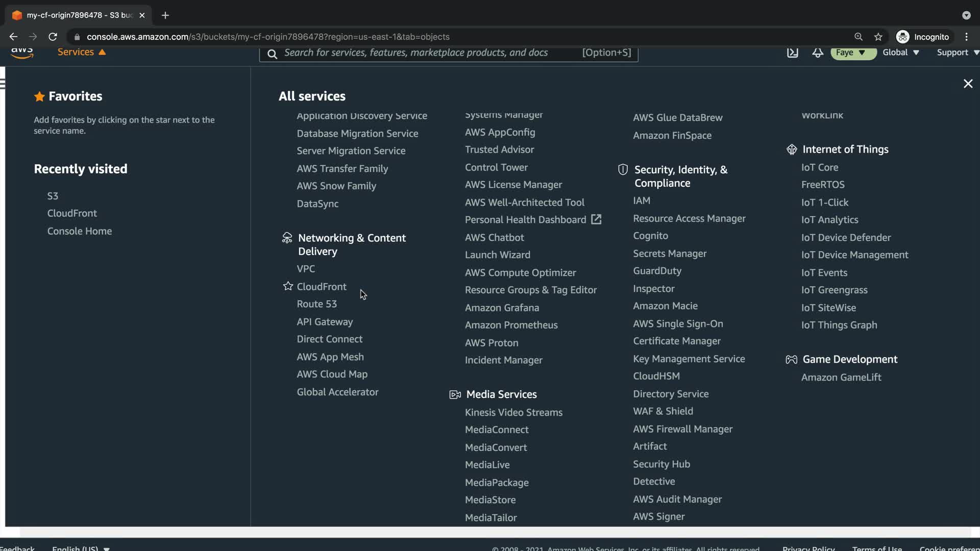Open the CloudShell icon in header
Screen dimensions: 980x551
click(x=792, y=53)
